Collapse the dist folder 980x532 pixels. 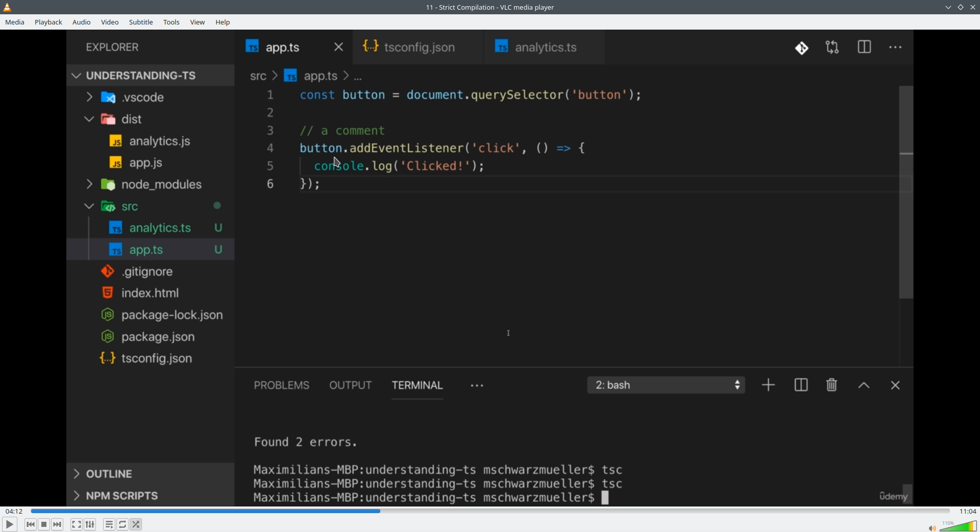151,119
